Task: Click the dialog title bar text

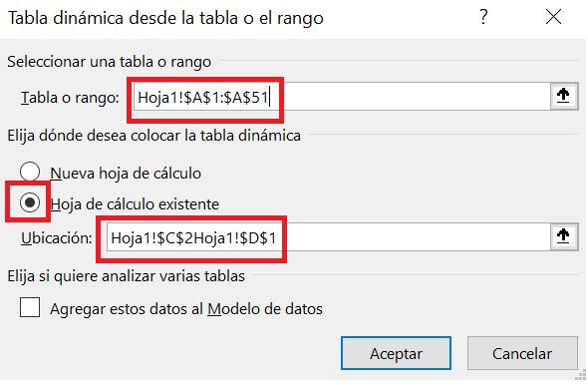Action: 165,18
